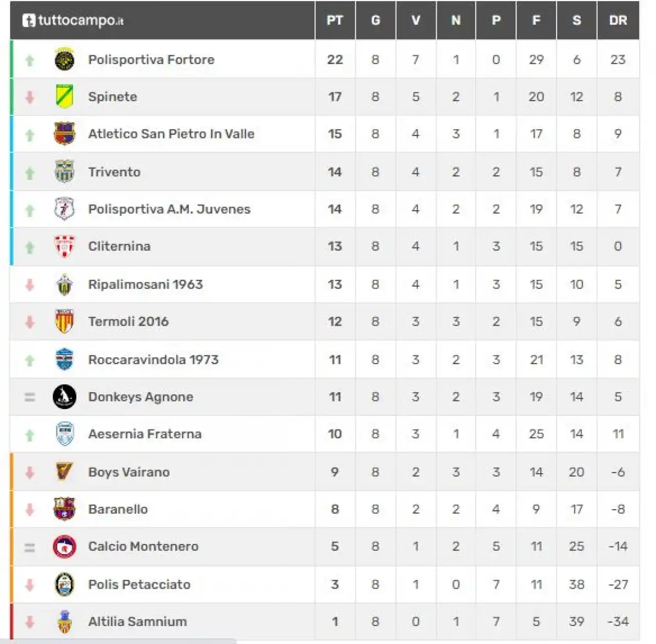This screenshot has height=644, width=656.
Task: Click Altilia Samnium team crest
Action: (64, 621)
